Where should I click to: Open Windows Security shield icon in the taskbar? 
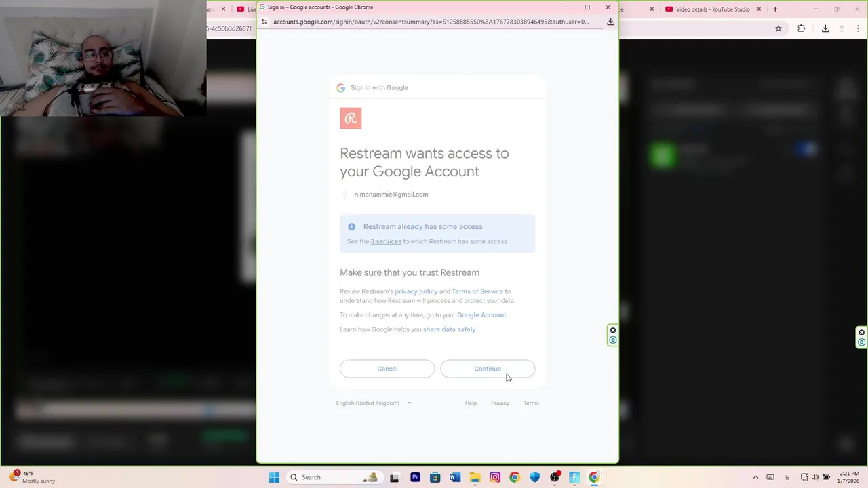point(535,477)
